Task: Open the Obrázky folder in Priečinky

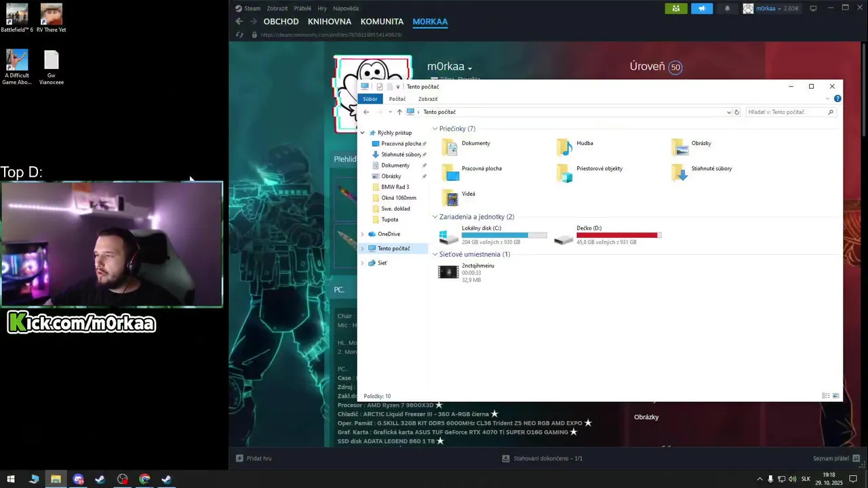Action: pyautogui.click(x=691, y=146)
